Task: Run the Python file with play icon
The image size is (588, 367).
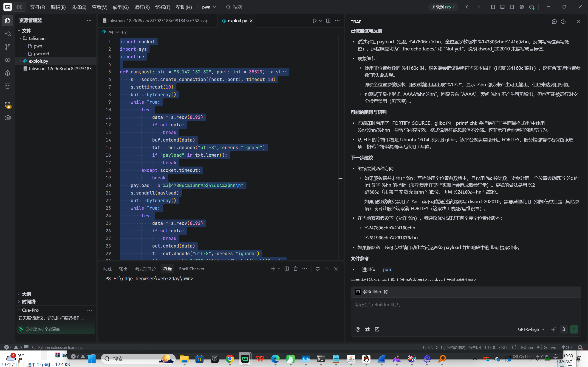Action: pyautogui.click(x=315, y=21)
